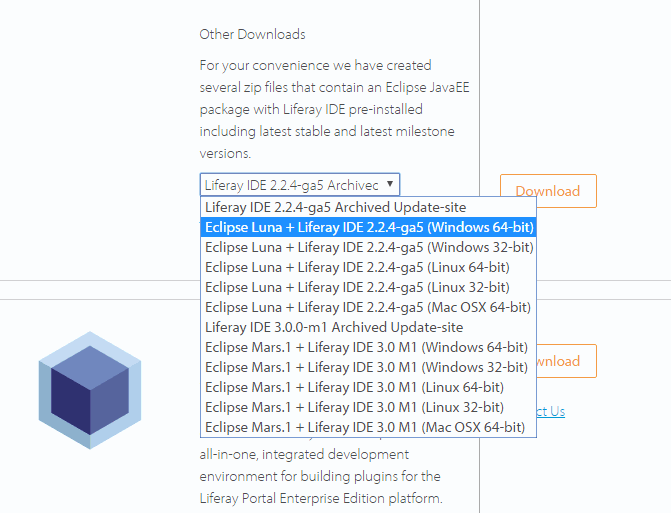
Task: Choose Eclipse Luna 2.2.4-ga5 Windows 32-bit
Action: click(368, 247)
